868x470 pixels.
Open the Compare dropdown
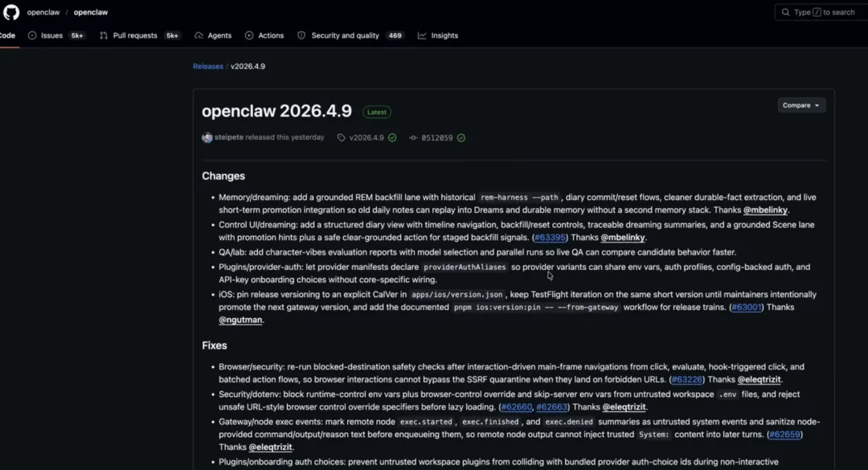click(801, 105)
